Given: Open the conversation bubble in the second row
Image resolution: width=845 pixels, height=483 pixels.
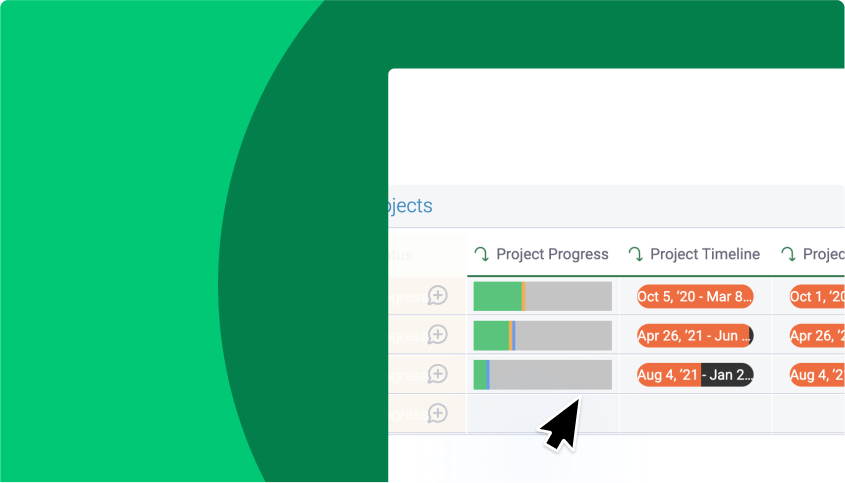Looking at the screenshot, I should click(437, 334).
